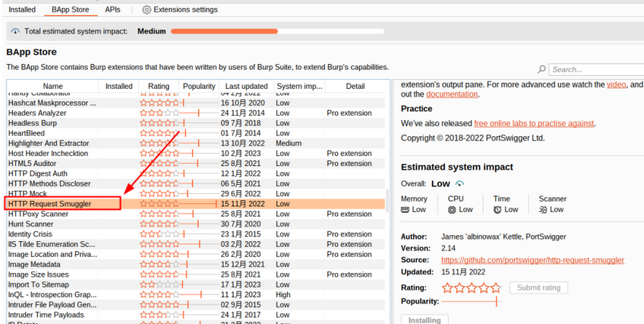The width and height of the screenshot is (644, 324).
Task: Click InQL popularity bar
Action: [x=199, y=294]
